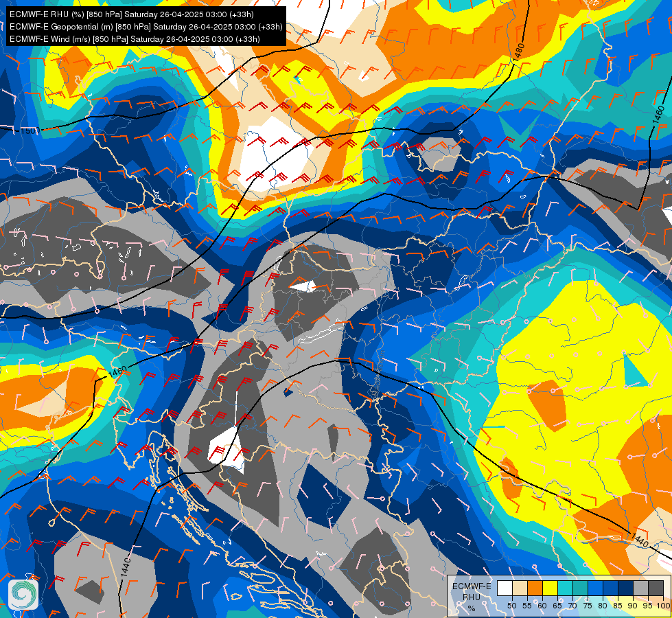Click the legend tick value 80
Image resolution: width=672 pixels, height=618 pixels.
click(x=603, y=606)
